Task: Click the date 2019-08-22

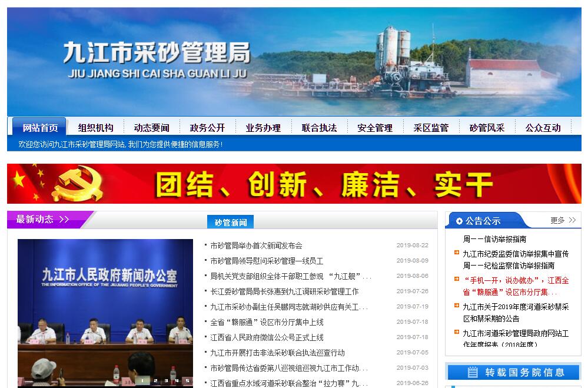Action: pos(412,246)
